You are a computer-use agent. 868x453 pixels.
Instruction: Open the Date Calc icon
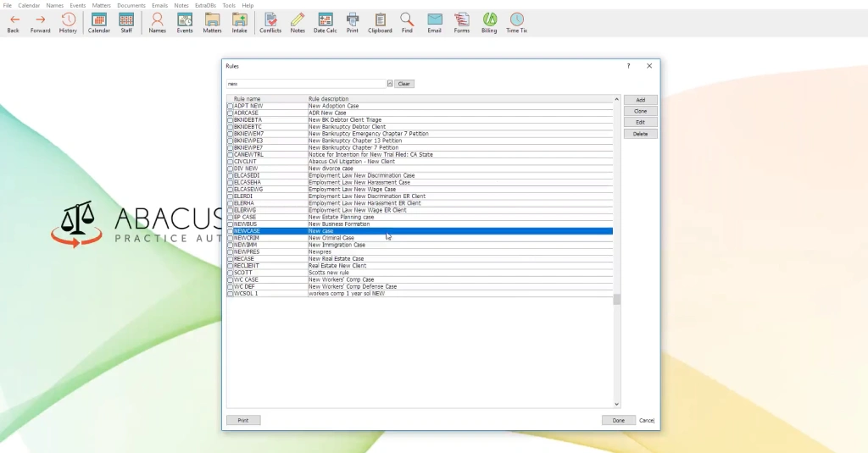click(325, 23)
